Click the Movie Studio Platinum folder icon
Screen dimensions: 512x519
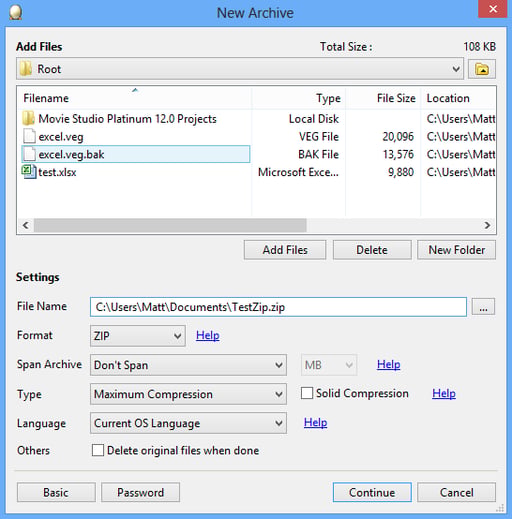click(29, 119)
